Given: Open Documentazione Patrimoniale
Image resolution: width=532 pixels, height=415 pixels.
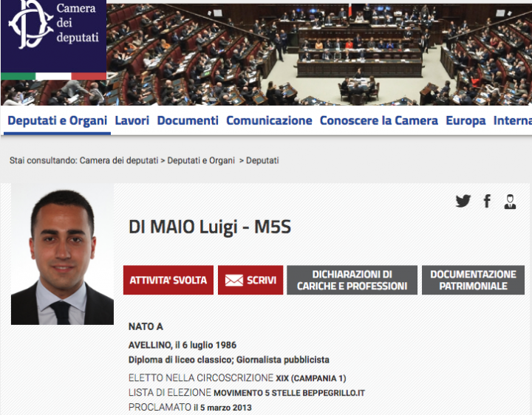Looking at the screenshot, I should [x=473, y=280].
